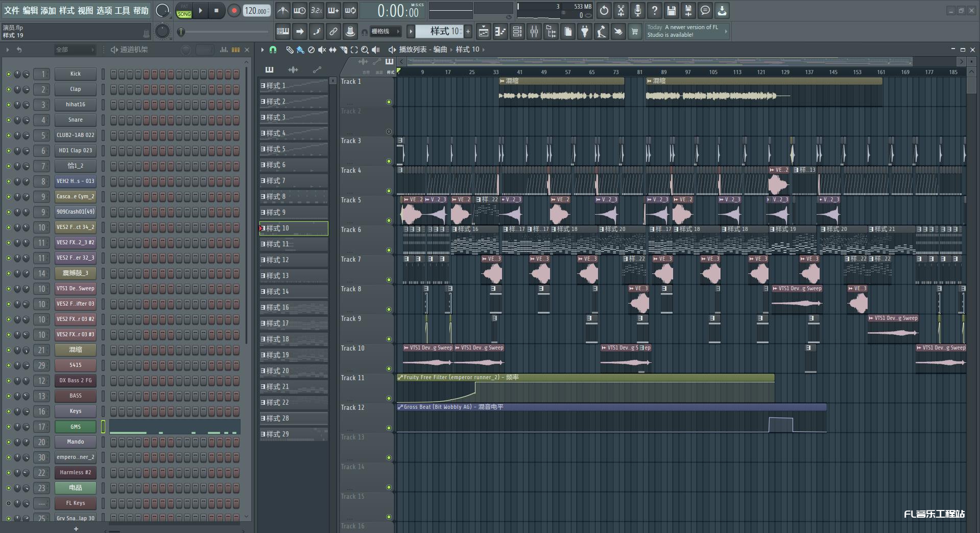Toggle auto-scrolling arrow button
980x533 pixels.
click(x=300, y=32)
